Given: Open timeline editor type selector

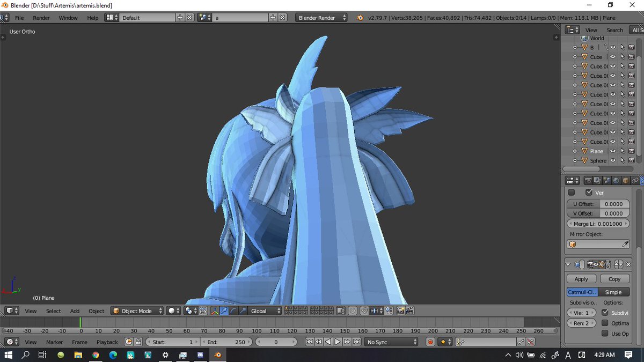Looking at the screenshot, I should pyautogui.click(x=11, y=342).
